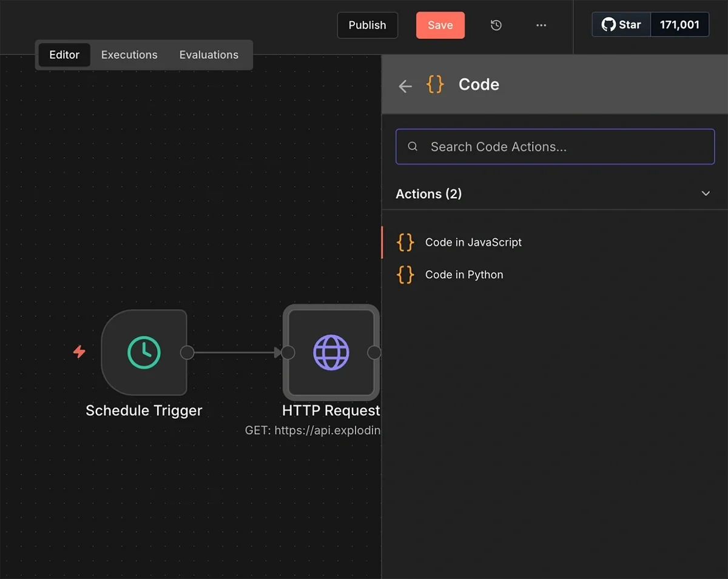Focus the Search Code Actions field

(x=564, y=147)
